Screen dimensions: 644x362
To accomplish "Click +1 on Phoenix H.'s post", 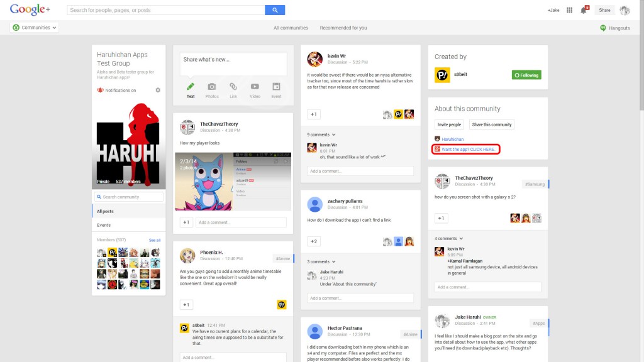I will pyautogui.click(x=186, y=305).
